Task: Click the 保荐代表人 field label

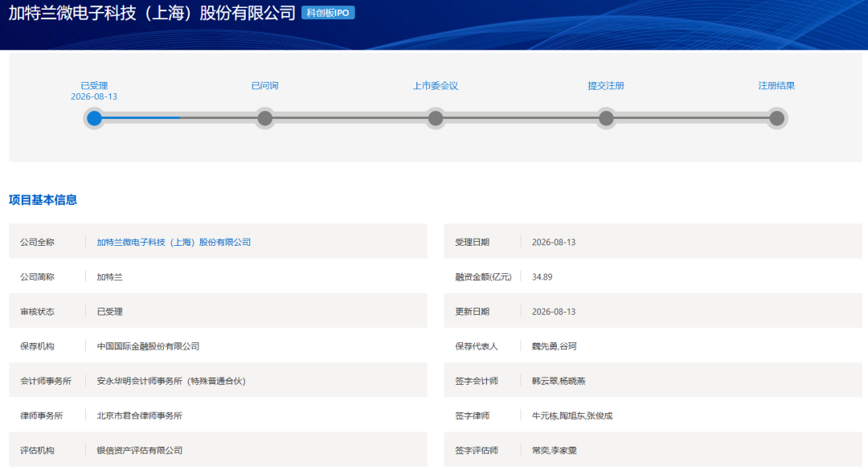Action: point(477,346)
